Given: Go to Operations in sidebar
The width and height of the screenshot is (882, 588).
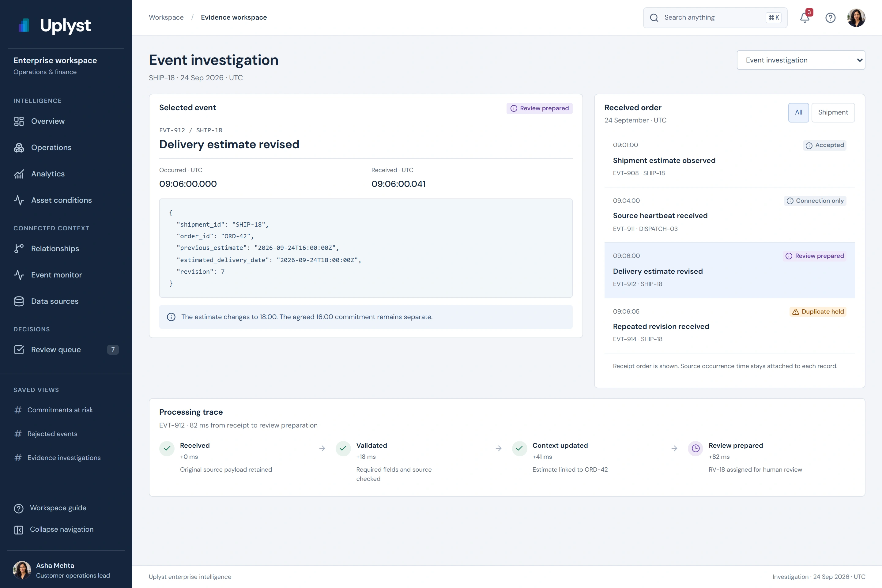Looking at the screenshot, I should 66,147.
